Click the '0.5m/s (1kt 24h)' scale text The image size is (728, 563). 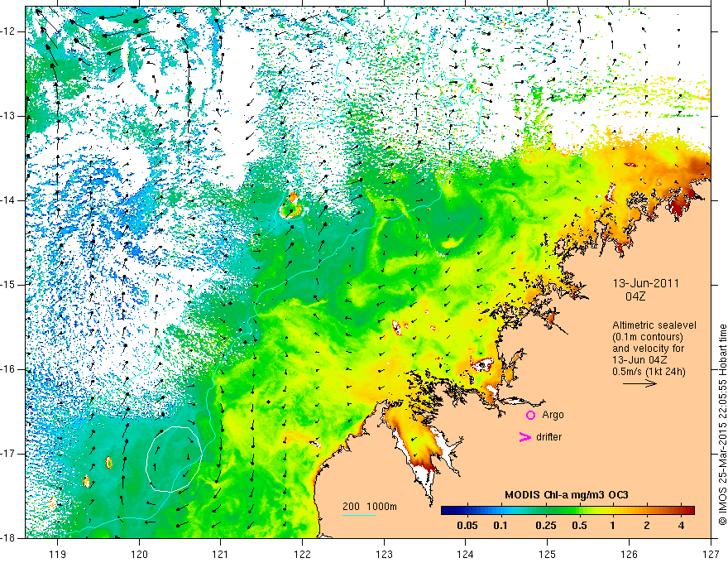coord(649,372)
